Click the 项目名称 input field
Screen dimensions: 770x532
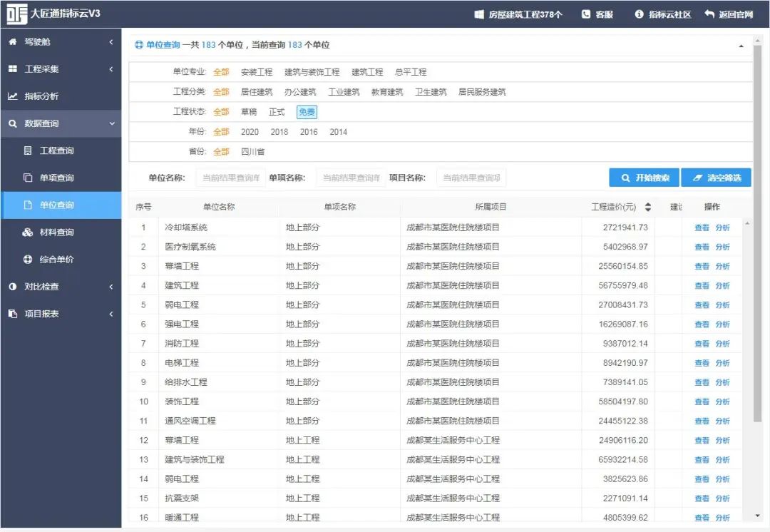(471, 178)
